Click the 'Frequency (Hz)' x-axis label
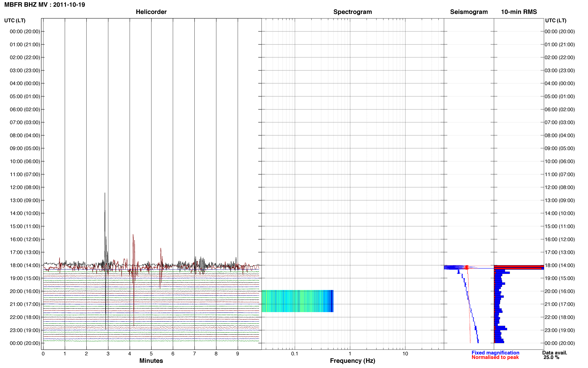The image size is (588, 368). pos(352,361)
